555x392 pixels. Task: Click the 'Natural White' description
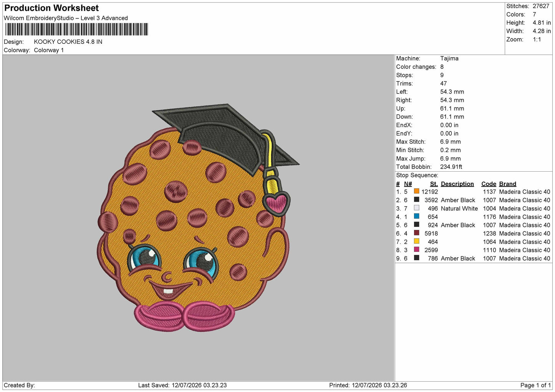pos(459,208)
